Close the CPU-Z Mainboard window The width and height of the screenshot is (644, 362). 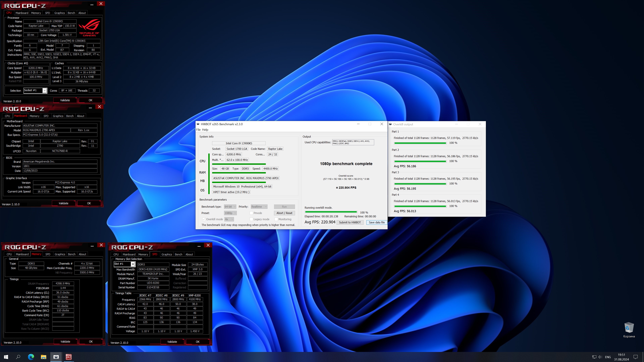click(99, 107)
